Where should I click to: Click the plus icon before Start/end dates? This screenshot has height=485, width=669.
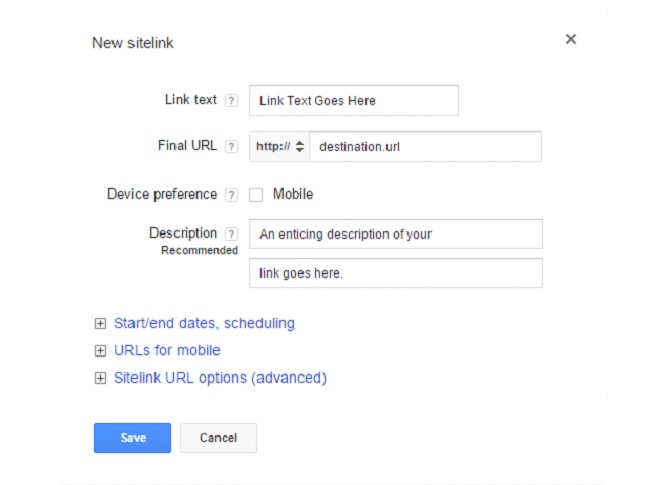tap(99, 324)
